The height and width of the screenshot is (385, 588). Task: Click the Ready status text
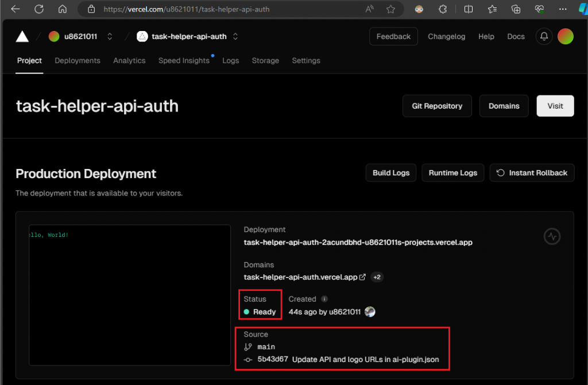[264, 312]
